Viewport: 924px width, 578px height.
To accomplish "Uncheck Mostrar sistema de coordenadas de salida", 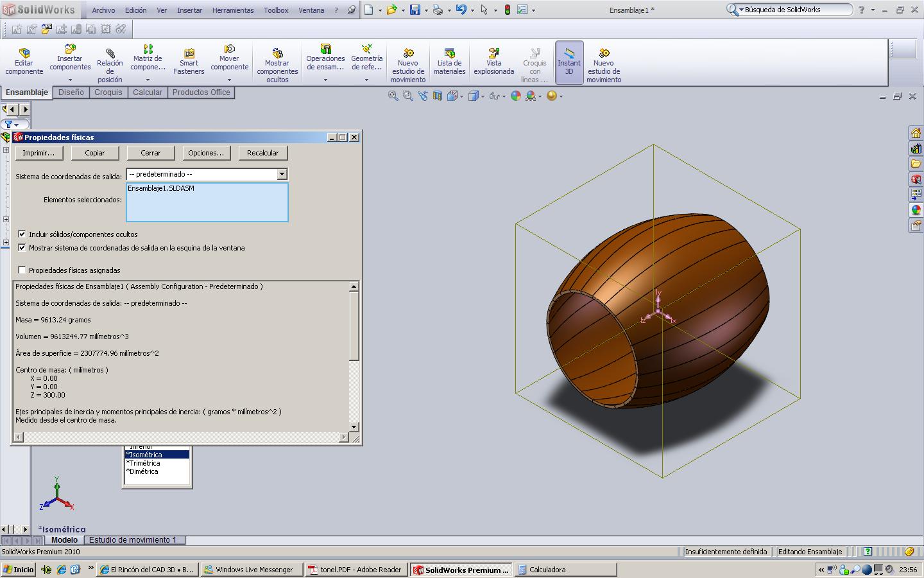I will [22, 247].
